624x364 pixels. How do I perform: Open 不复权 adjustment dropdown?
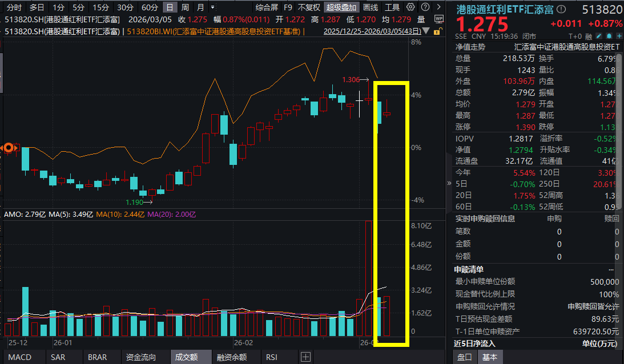pos(309,7)
